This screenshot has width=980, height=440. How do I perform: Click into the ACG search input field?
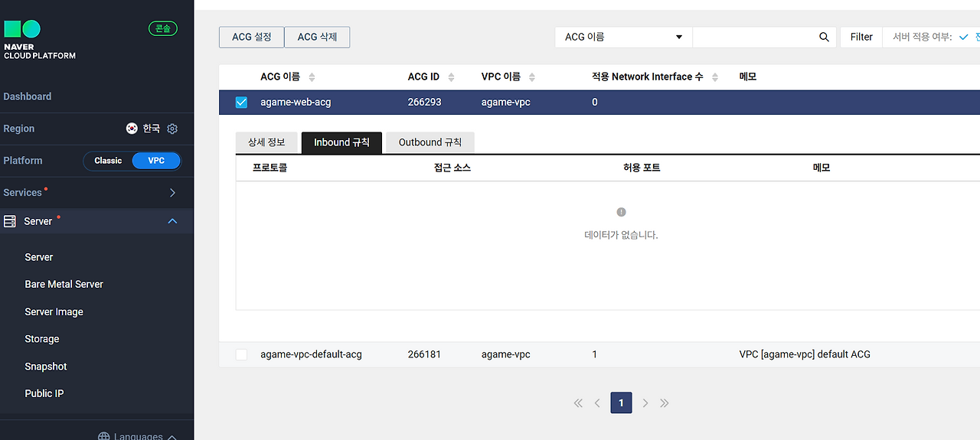click(754, 37)
